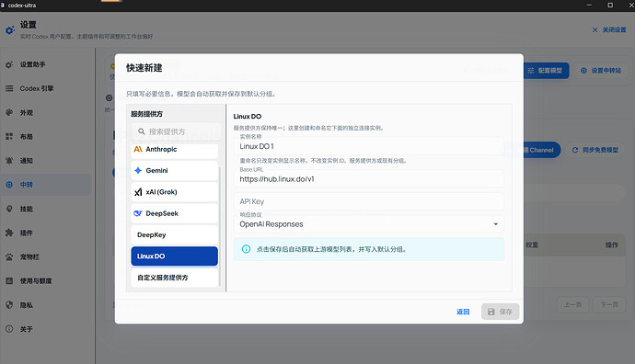Edit the Base URL field
Image resolution: width=635 pixels, height=364 pixels.
[x=369, y=178]
